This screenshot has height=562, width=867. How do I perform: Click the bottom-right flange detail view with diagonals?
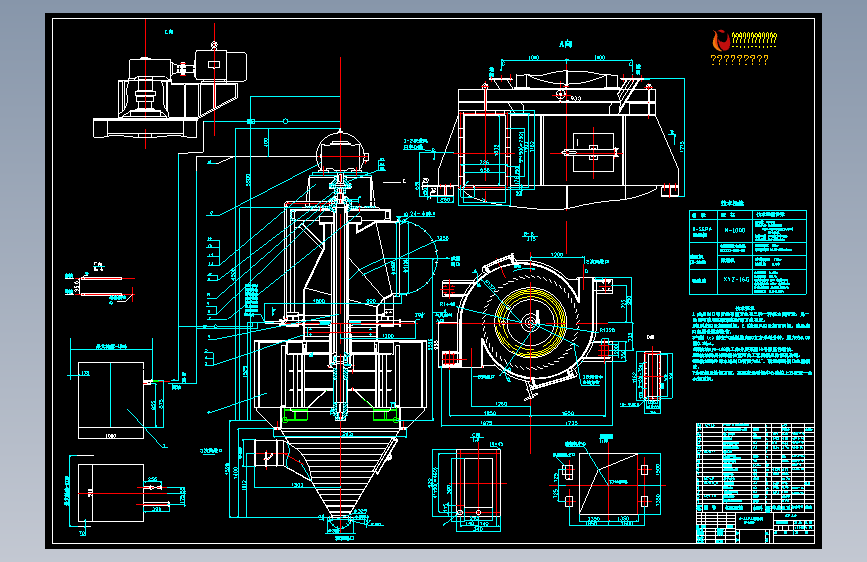click(608, 485)
